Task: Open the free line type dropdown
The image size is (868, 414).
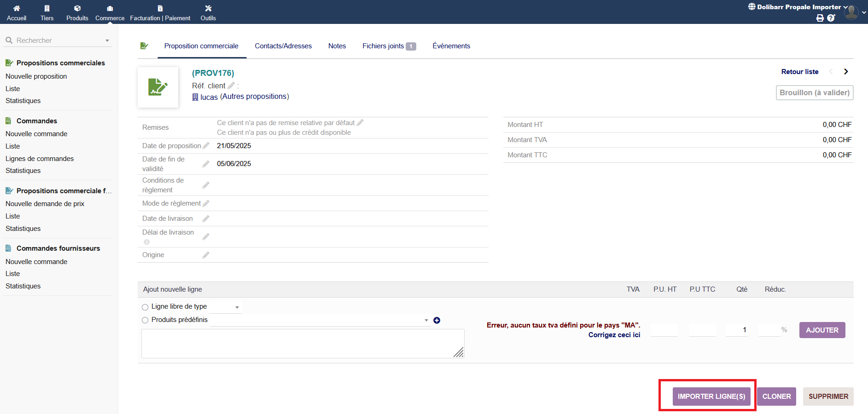Action: pos(226,307)
